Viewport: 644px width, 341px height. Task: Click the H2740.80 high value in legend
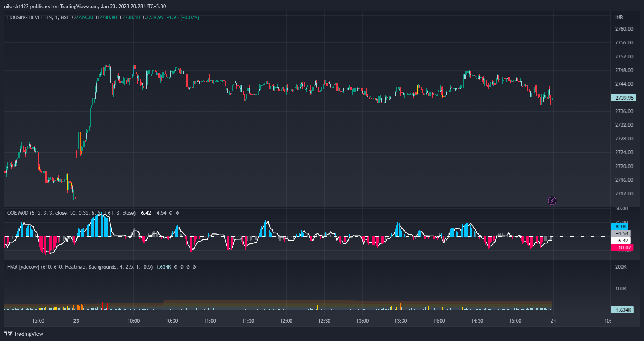pyautogui.click(x=106, y=17)
